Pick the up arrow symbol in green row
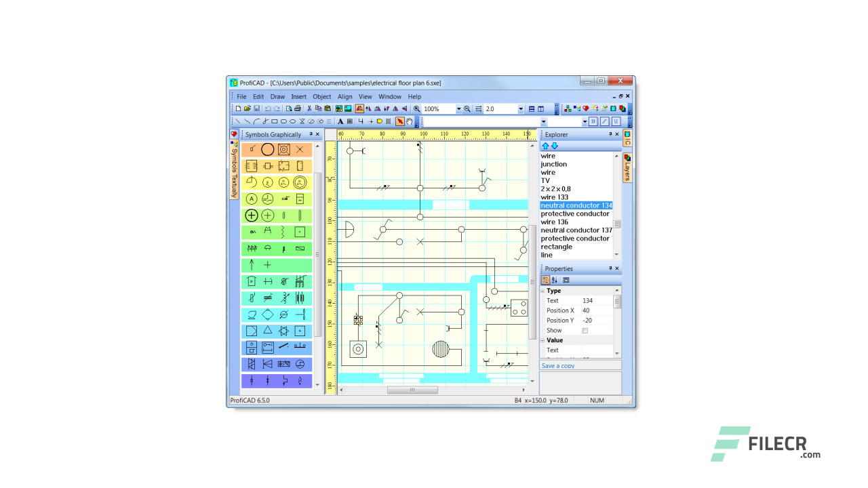 pos(252,265)
